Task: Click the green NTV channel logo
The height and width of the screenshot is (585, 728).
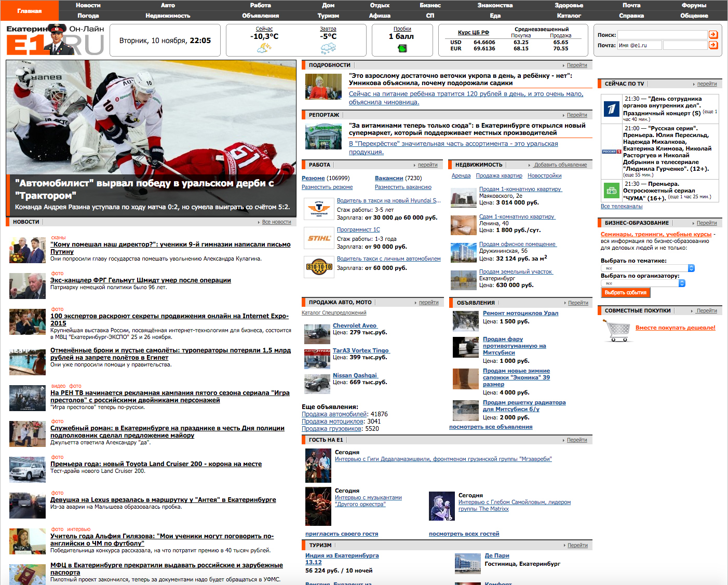Action: click(x=611, y=191)
